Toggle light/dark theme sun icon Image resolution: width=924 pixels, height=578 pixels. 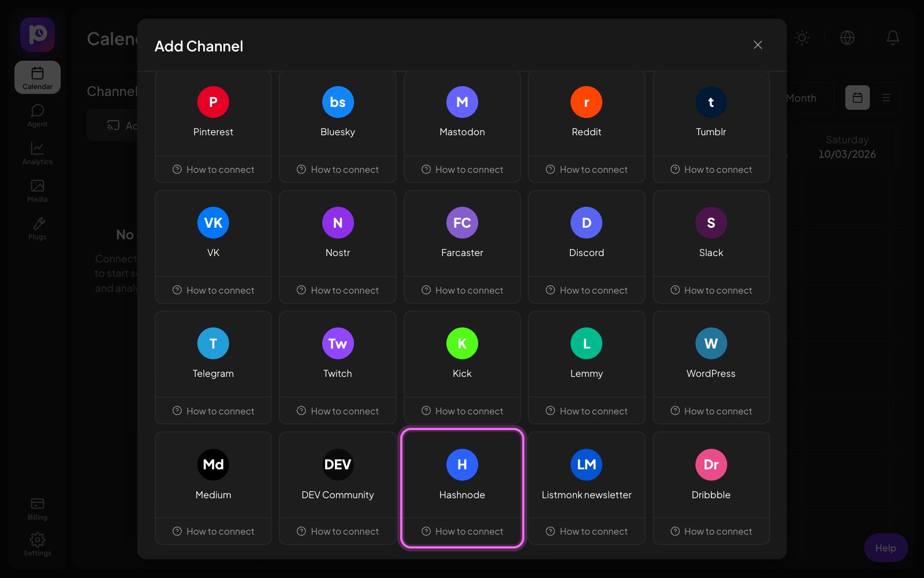(802, 38)
